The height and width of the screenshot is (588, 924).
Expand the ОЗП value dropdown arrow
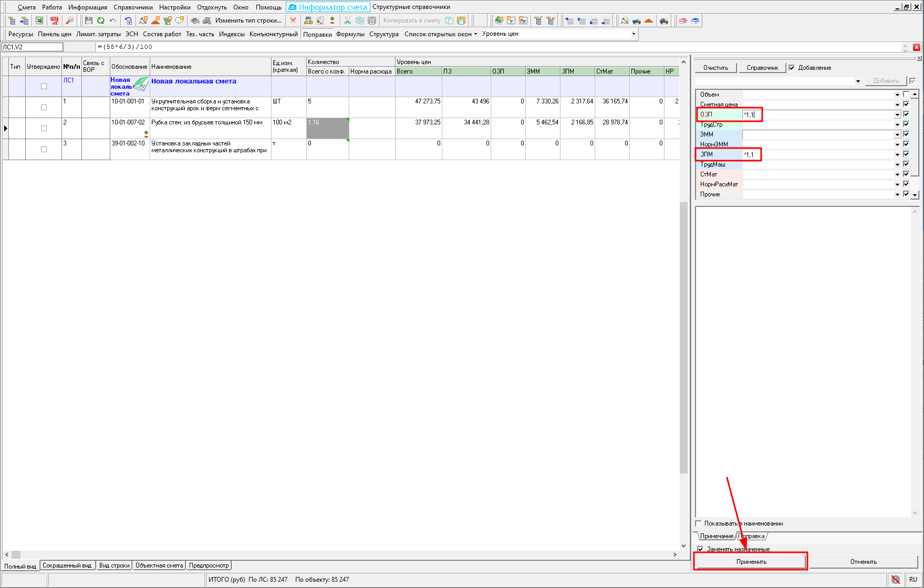tap(897, 114)
